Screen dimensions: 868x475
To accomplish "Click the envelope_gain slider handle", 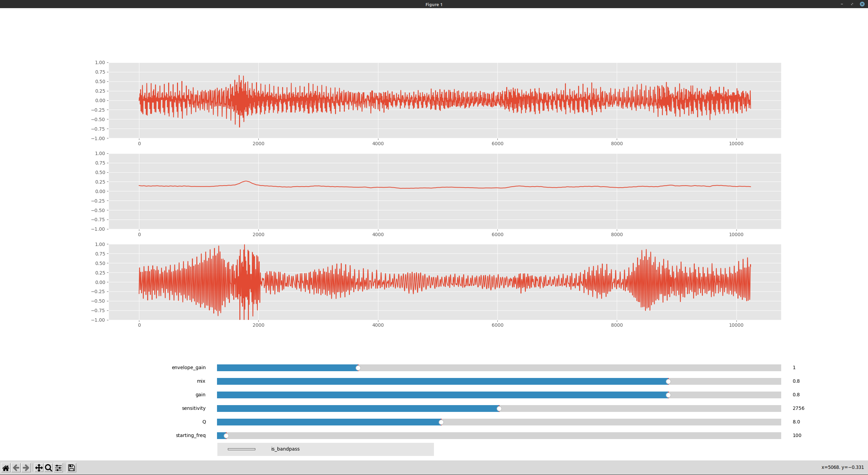I will (358, 368).
